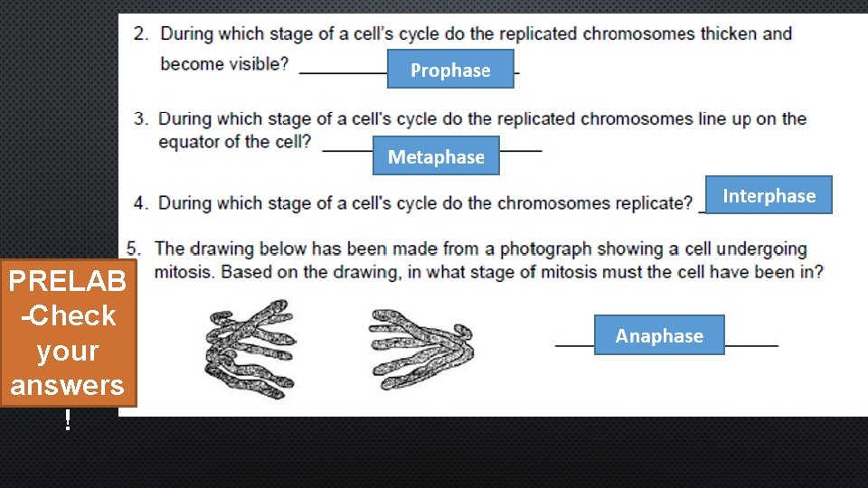The image size is (868, 488).
Task: Select the Metaphase answer box
Action: point(436,156)
